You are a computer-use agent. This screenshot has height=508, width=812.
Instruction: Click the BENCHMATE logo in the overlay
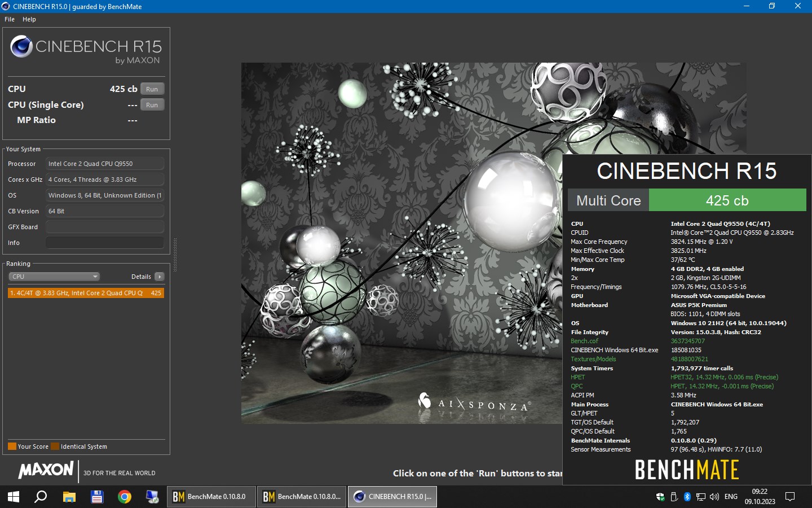click(x=687, y=470)
